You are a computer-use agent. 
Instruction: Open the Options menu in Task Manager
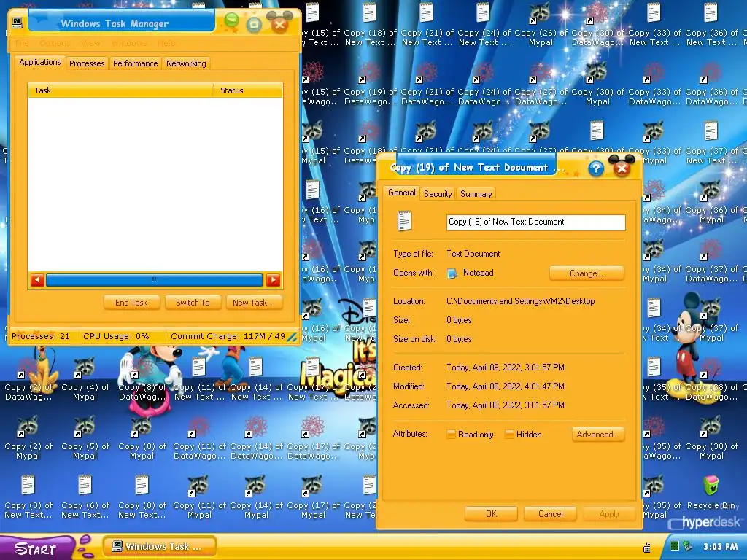pos(55,43)
